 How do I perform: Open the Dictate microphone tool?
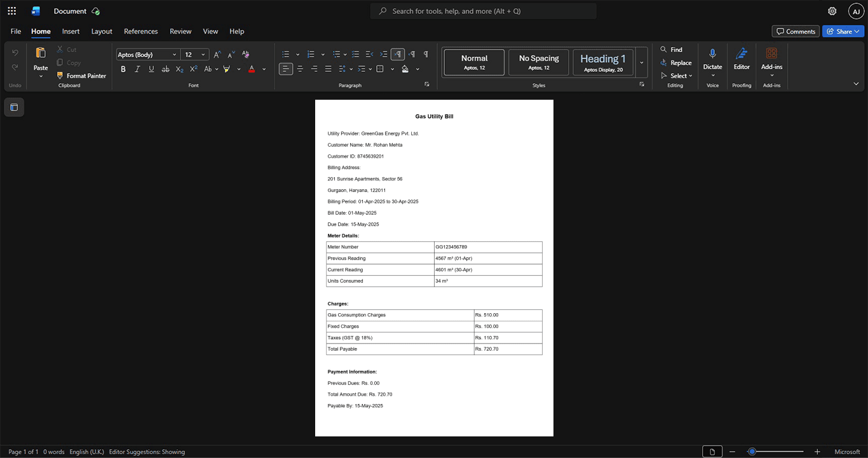(x=712, y=54)
